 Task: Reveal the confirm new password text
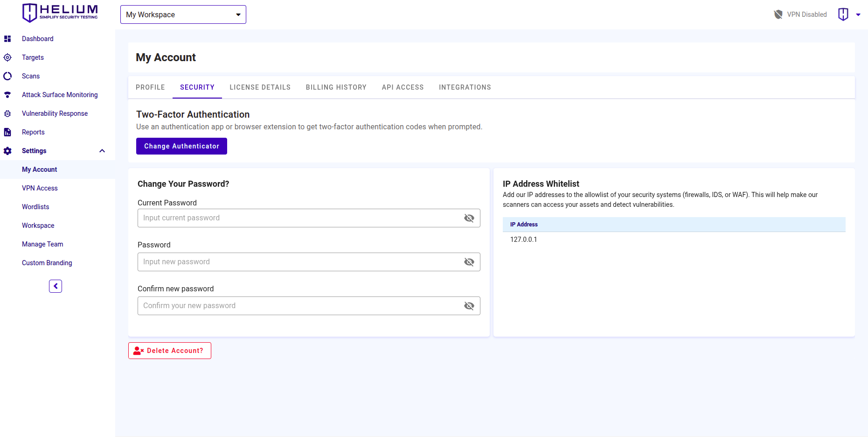tap(469, 306)
